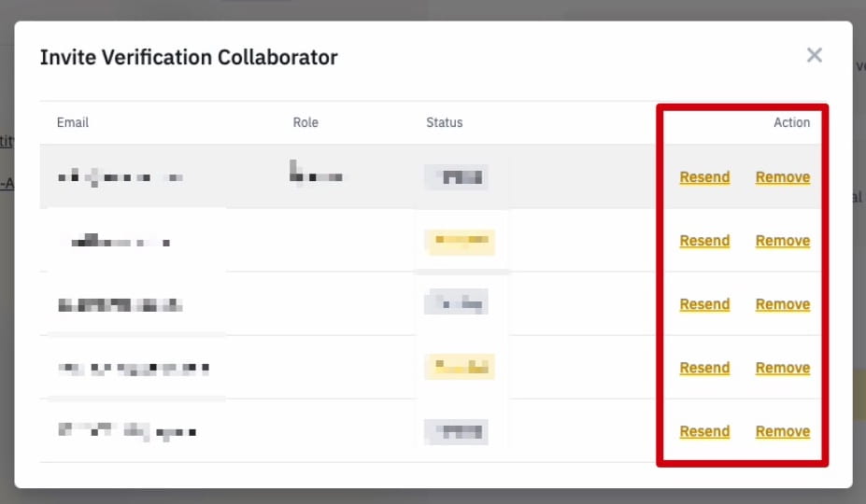The width and height of the screenshot is (866, 504).
Task: Click the role value in the first row
Action: [316, 175]
